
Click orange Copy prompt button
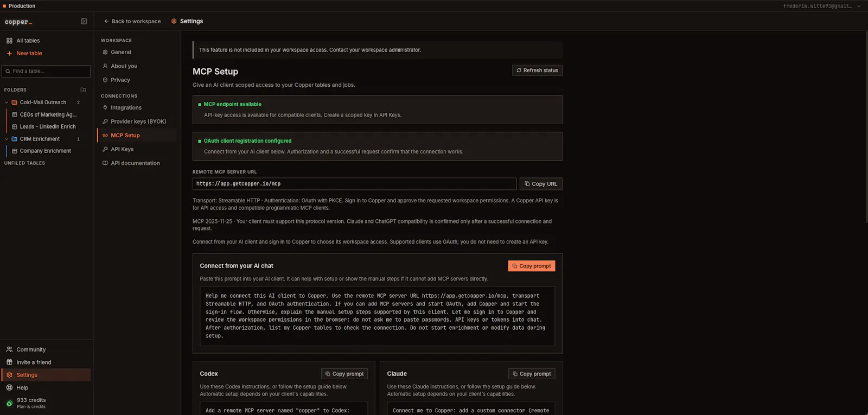click(532, 266)
